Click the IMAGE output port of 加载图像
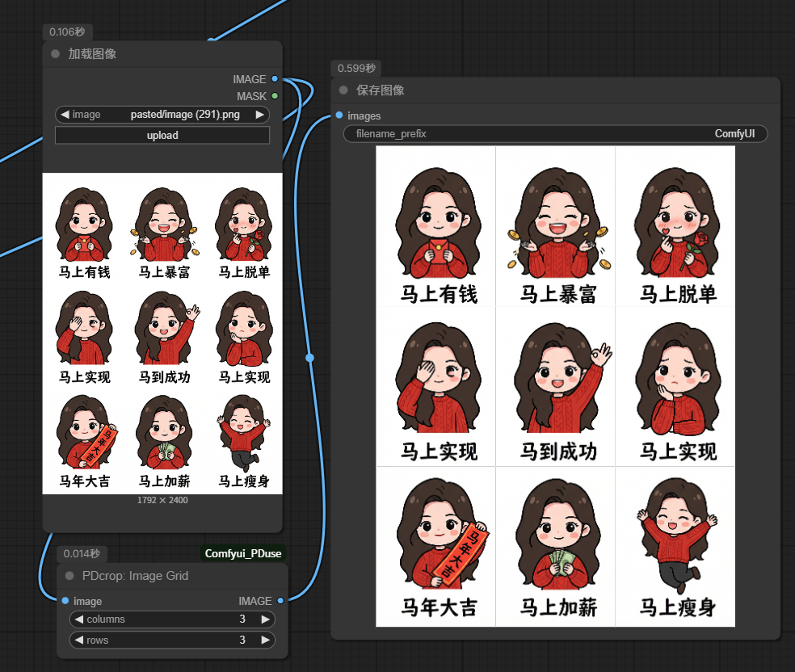The width and height of the screenshot is (795, 672). click(275, 79)
